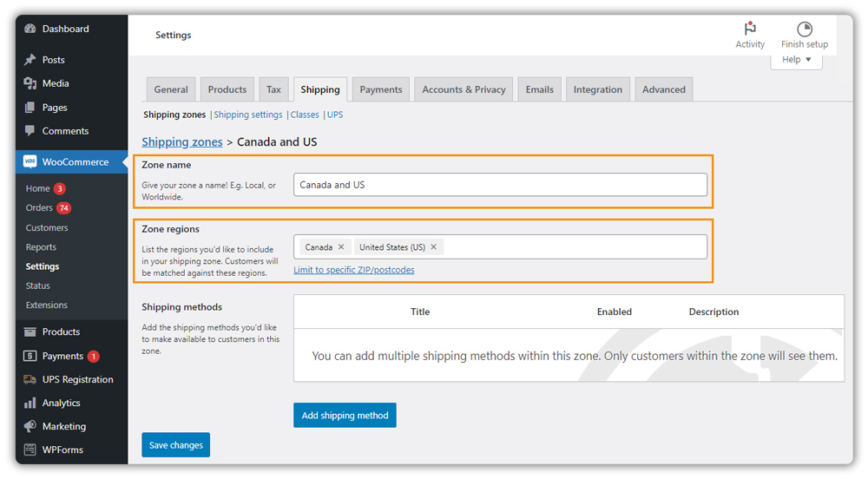Open the Tax tab
868x479 pixels.
click(273, 89)
